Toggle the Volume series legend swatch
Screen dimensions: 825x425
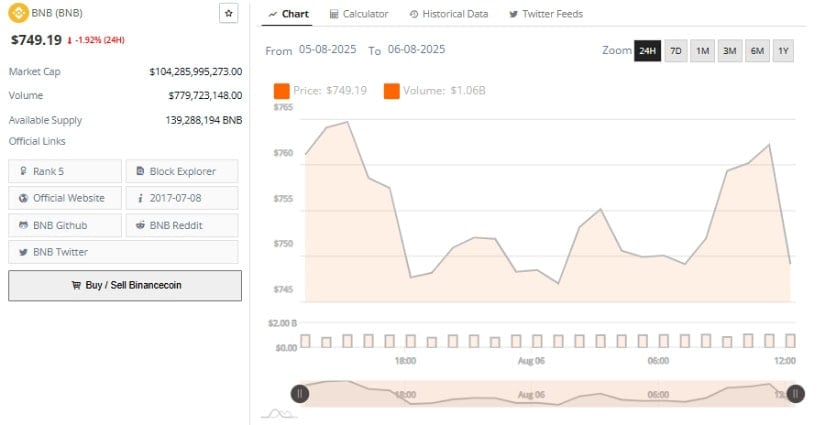coord(391,91)
